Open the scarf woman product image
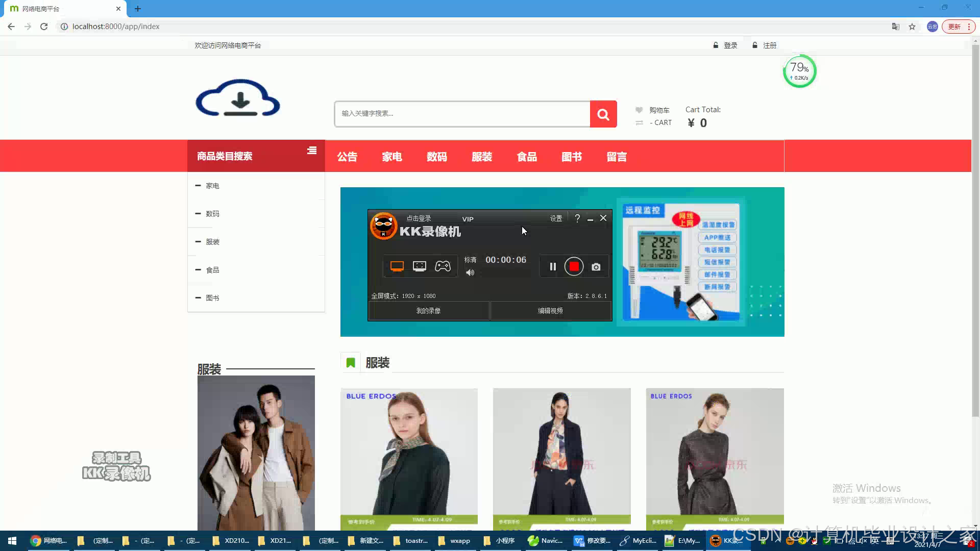Image resolution: width=980 pixels, height=551 pixels. point(409,459)
